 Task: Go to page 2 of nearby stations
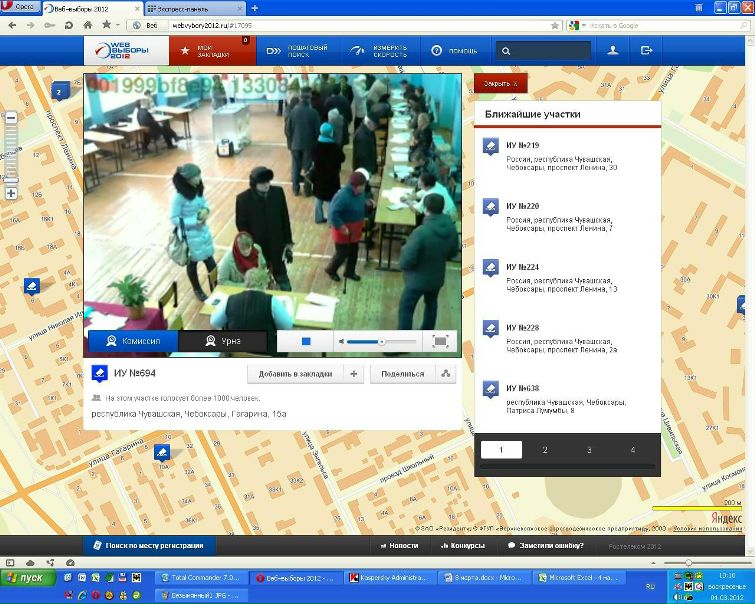(545, 450)
